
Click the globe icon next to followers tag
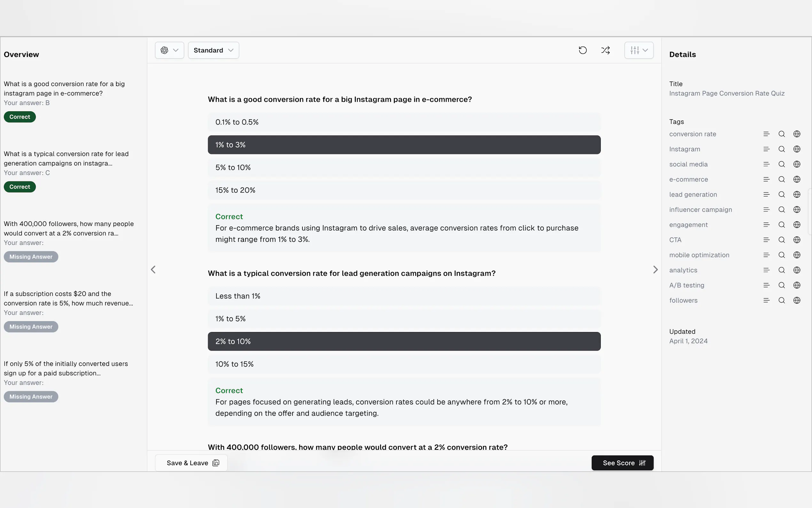point(797,300)
